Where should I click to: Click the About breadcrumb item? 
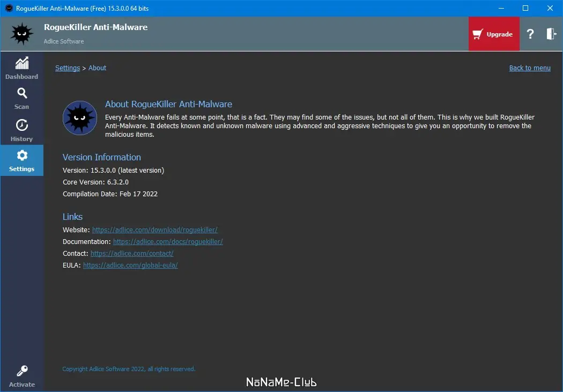point(97,68)
